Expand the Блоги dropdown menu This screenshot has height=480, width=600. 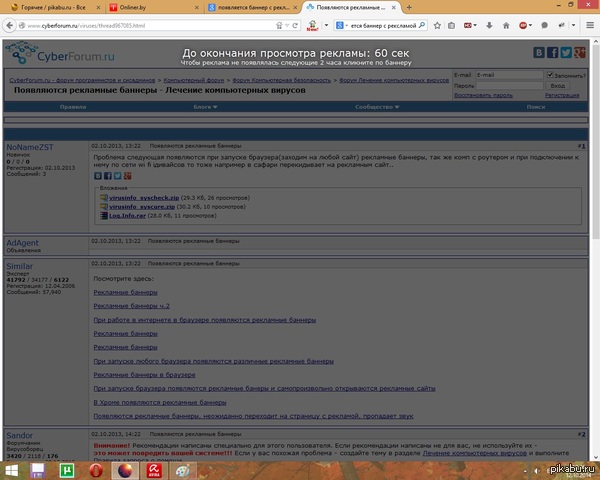pyautogui.click(x=205, y=106)
